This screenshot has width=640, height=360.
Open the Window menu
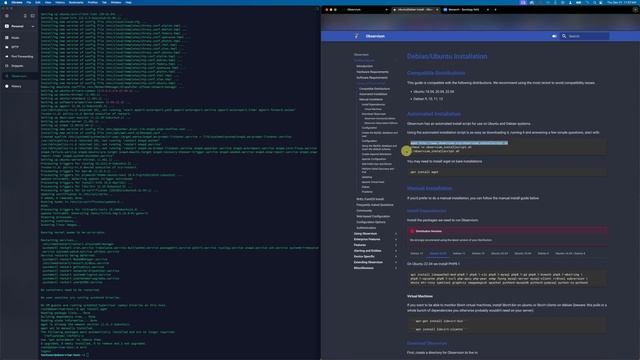pyautogui.click(x=116, y=2)
